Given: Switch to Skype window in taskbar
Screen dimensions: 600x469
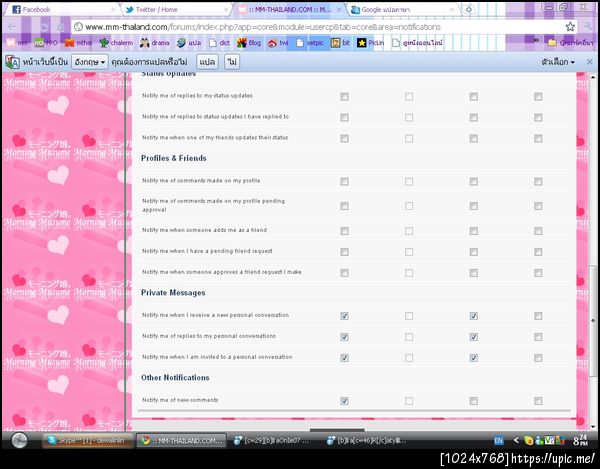Looking at the screenshot, I should 87,441.
